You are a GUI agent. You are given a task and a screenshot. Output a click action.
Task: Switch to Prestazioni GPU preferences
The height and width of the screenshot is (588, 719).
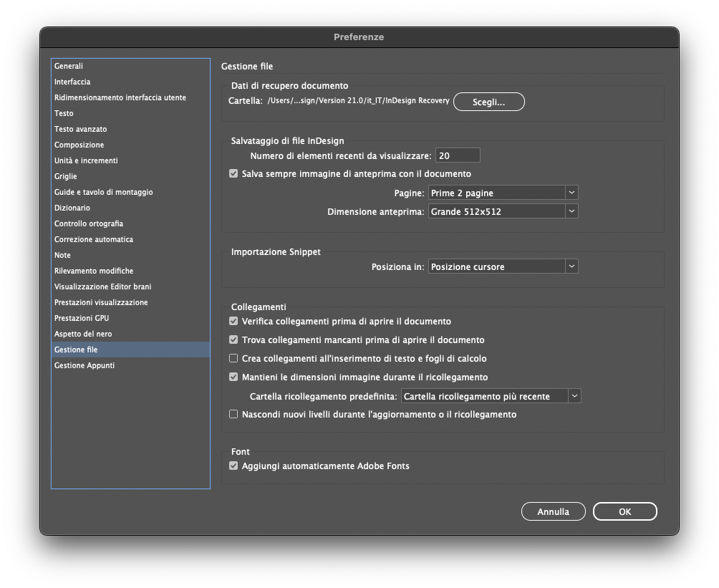click(82, 318)
